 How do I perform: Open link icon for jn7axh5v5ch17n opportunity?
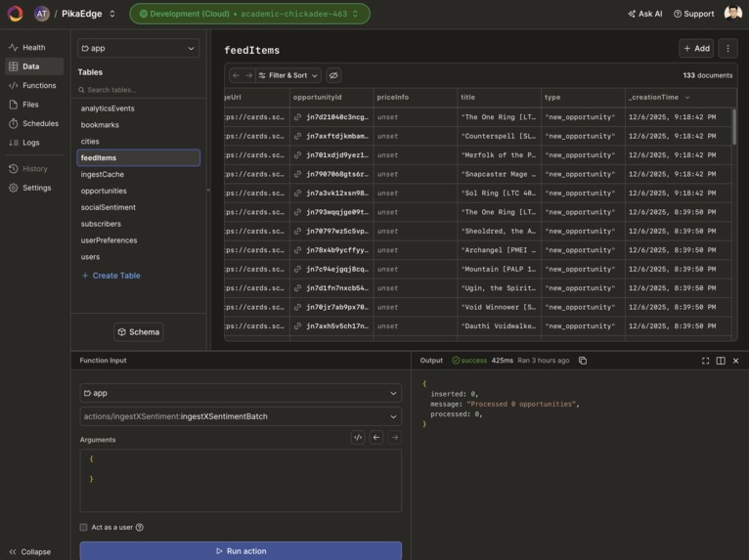(297, 326)
